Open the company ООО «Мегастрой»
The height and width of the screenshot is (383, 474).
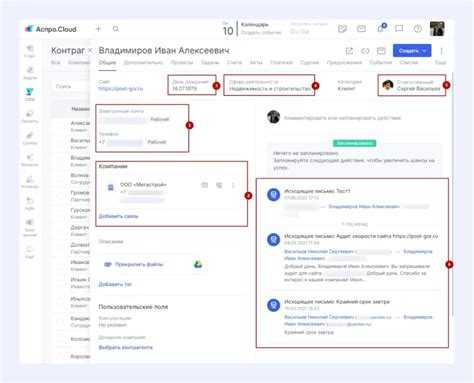(x=143, y=184)
